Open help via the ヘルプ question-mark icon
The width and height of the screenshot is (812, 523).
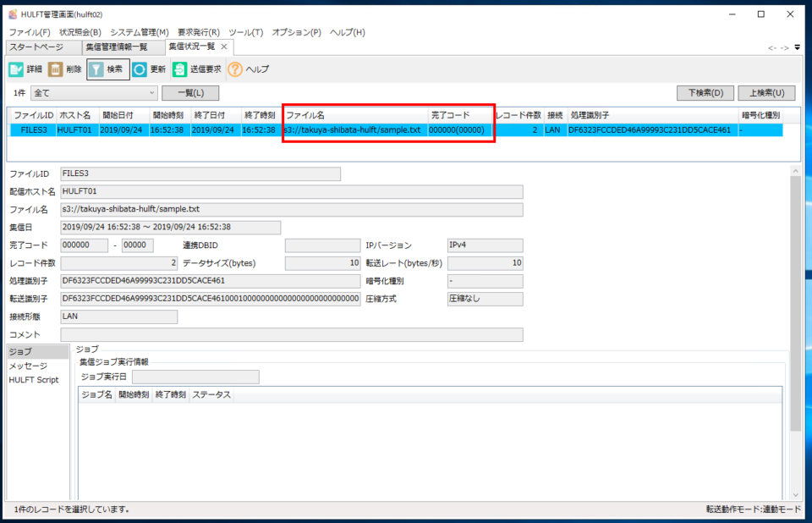point(235,69)
